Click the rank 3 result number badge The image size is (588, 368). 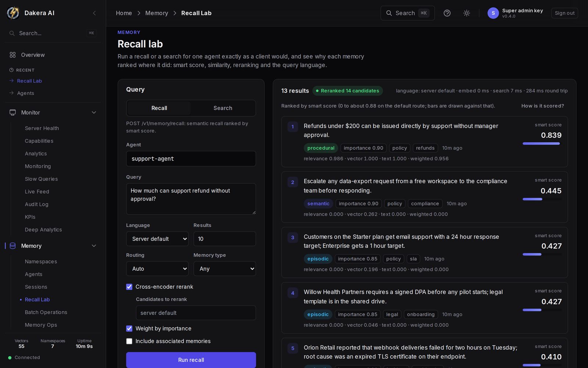[x=293, y=237]
